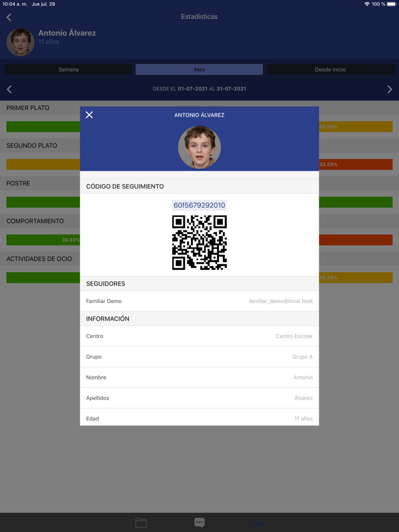This screenshot has width=399, height=532.
Task: Tap the familiar_demo@local.host email
Action: pos(281,301)
